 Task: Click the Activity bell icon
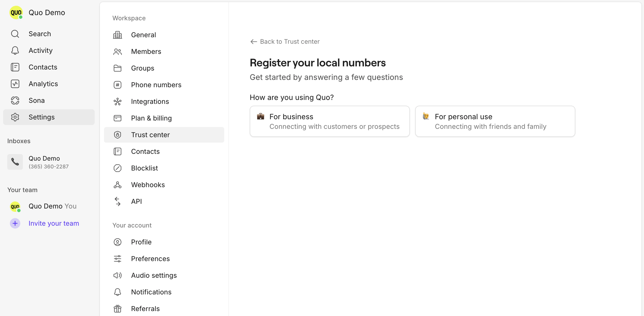click(x=15, y=50)
